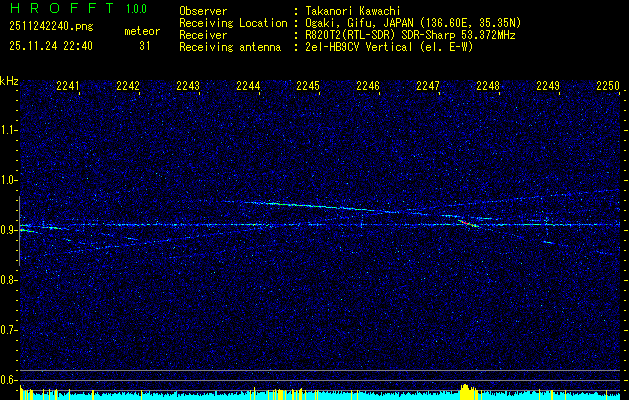
Task: Click the 0.6 kHz axis label
Action: pyautogui.click(x=9, y=380)
